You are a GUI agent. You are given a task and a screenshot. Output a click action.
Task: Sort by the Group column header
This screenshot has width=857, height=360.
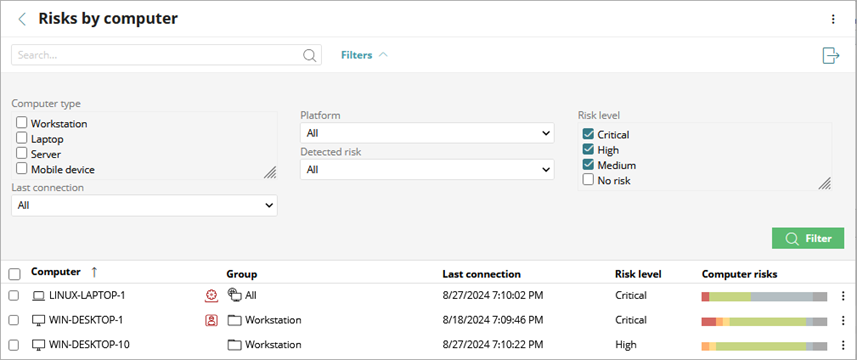242,274
